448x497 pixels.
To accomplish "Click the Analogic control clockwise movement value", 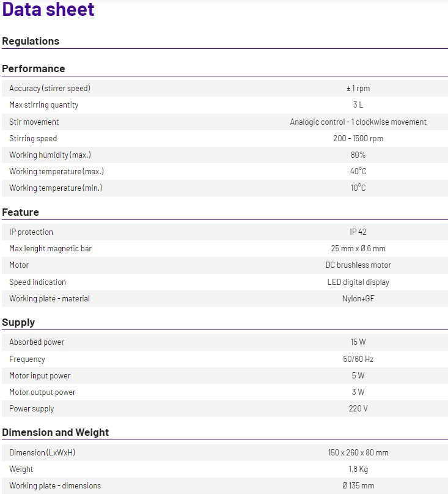I will tap(358, 122).
